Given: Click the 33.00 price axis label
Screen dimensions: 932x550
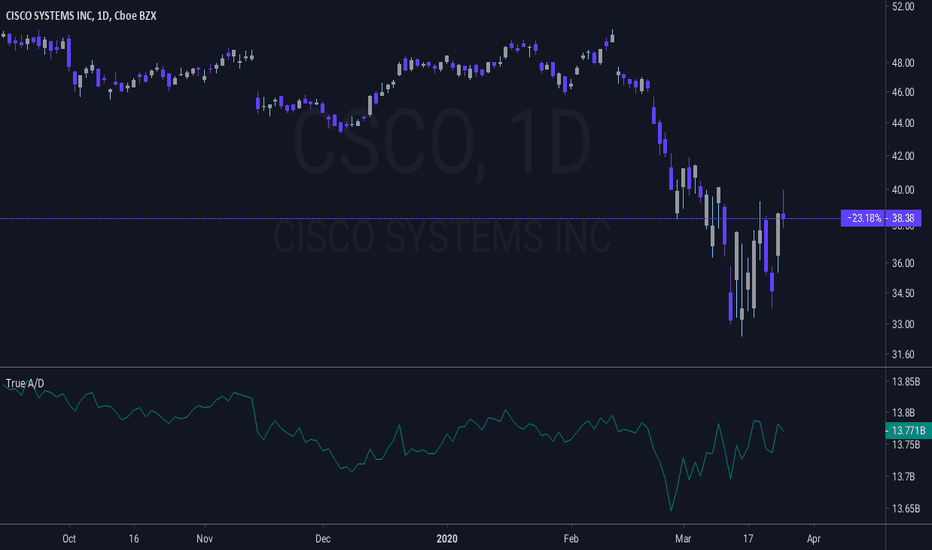Looking at the screenshot, I should click(x=903, y=325).
